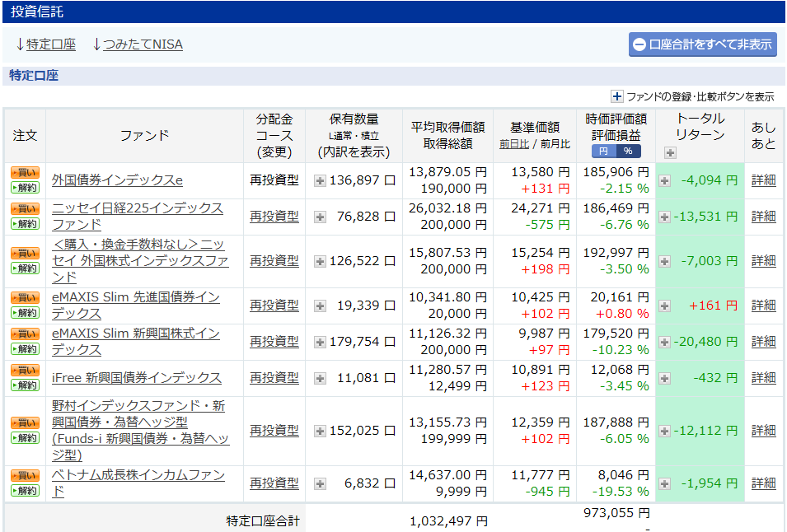Click 投資信託 page header bar
Screen dimensions: 787x532
point(394,12)
